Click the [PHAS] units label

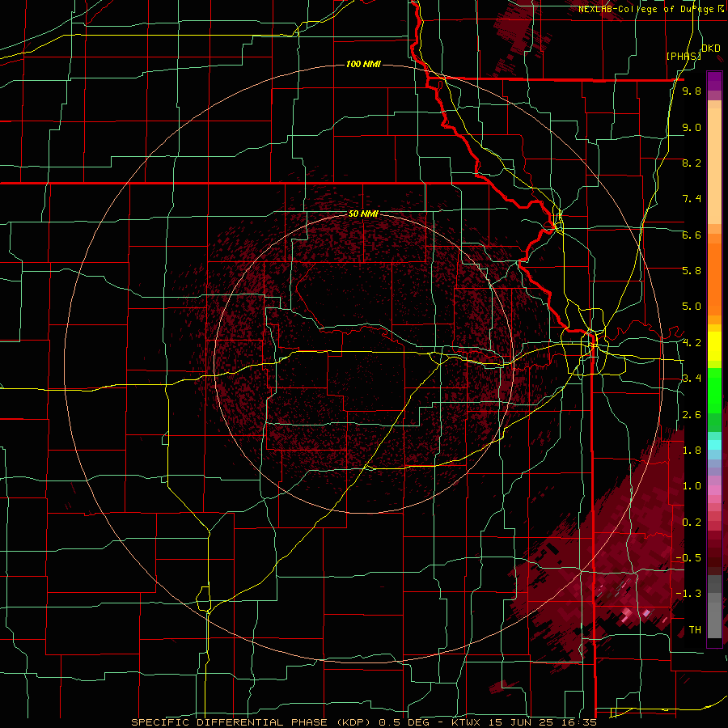[x=684, y=56]
